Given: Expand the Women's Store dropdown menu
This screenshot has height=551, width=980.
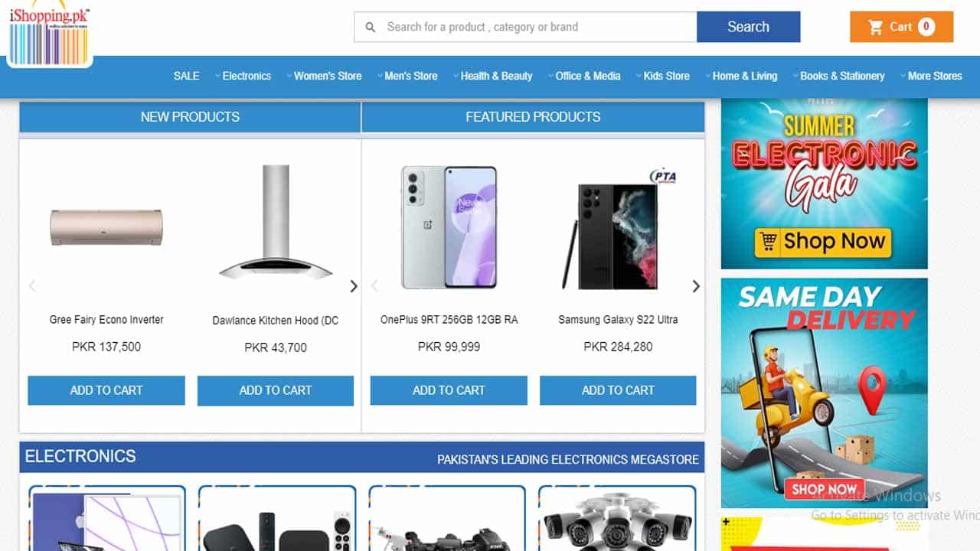Looking at the screenshot, I should click(324, 76).
